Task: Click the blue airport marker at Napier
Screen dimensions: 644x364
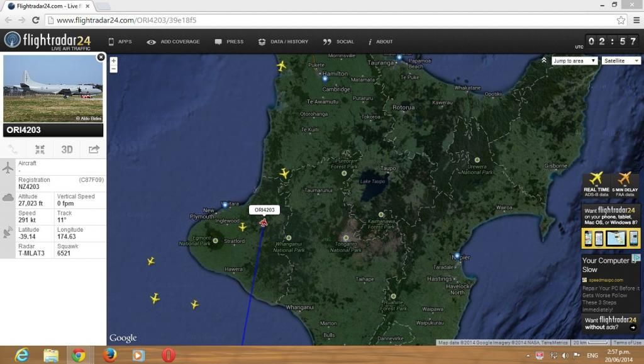Action: click(x=457, y=256)
